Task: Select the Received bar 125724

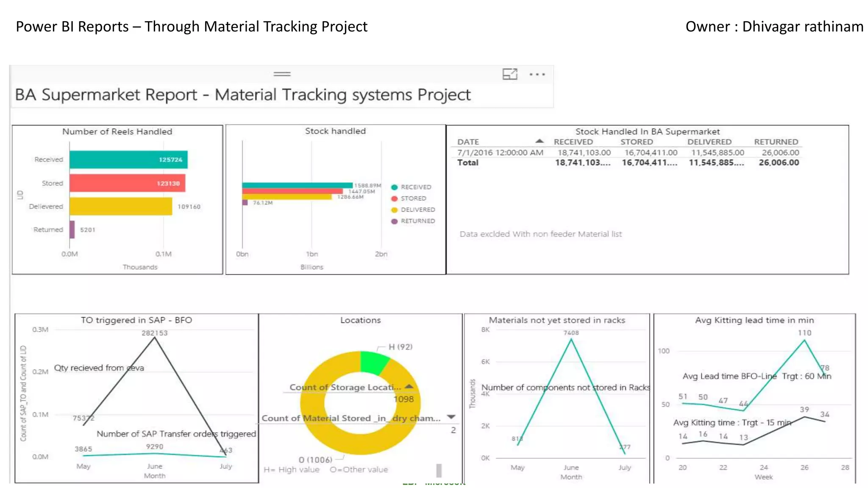Action: coord(128,160)
